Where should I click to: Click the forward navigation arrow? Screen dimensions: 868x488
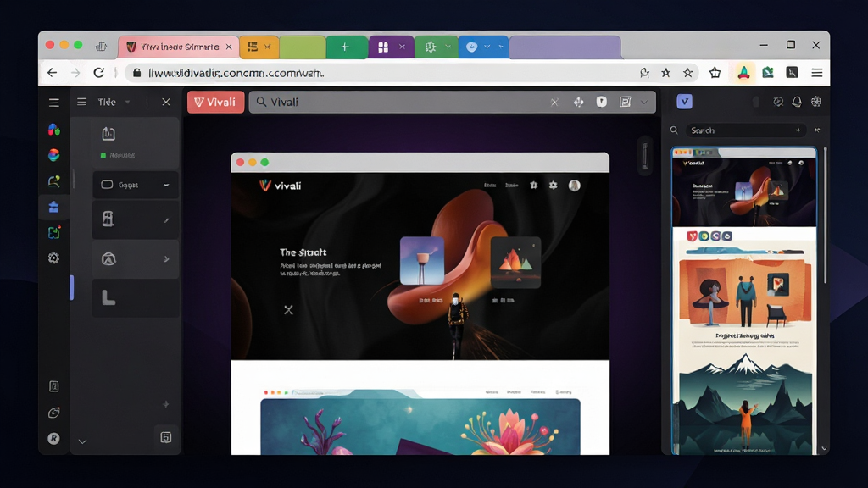pos(75,73)
